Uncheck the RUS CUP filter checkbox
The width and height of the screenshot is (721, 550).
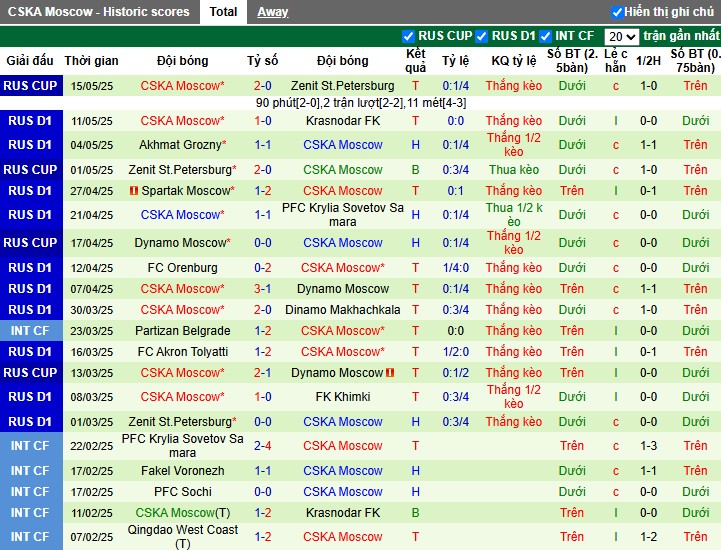pos(408,36)
